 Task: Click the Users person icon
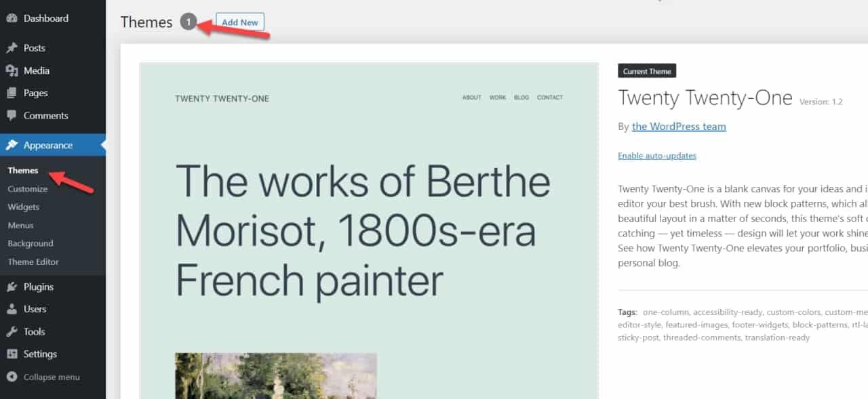[x=12, y=309]
